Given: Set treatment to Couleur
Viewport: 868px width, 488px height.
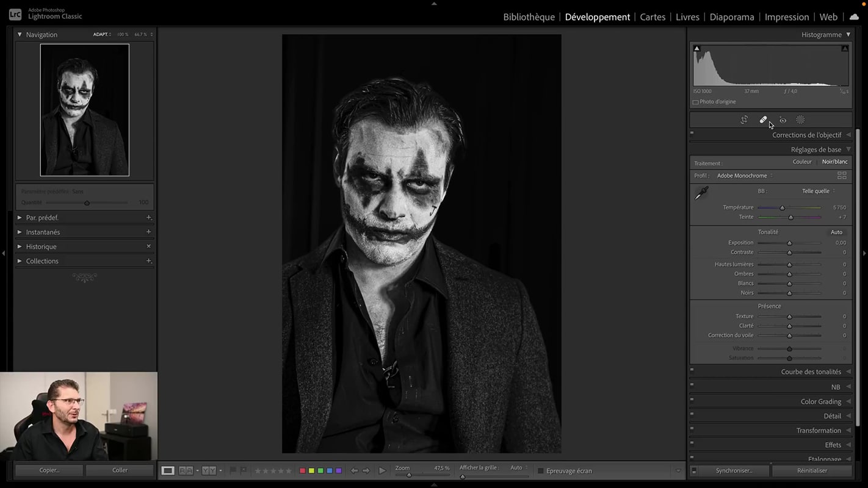Looking at the screenshot, I should (x=802, y=162).
